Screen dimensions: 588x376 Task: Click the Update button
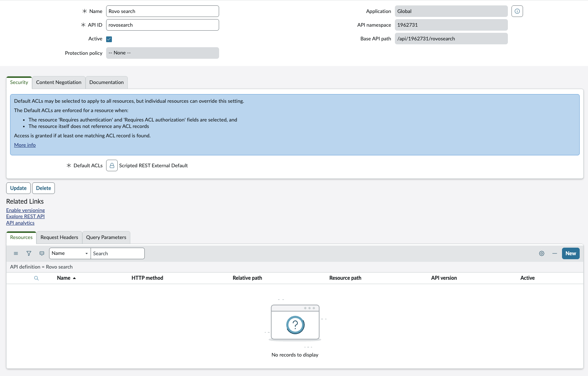[x=18, y=188]
